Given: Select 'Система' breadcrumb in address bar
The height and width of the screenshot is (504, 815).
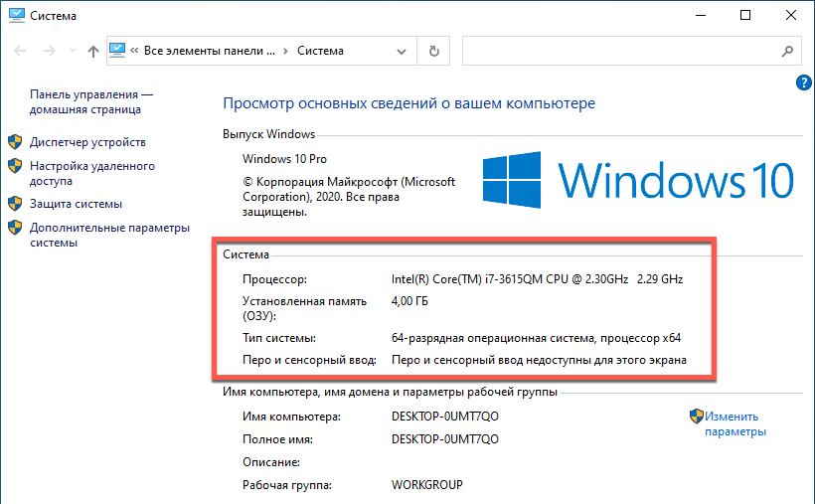Looking at the screenshot, I should tap(320, 51).
